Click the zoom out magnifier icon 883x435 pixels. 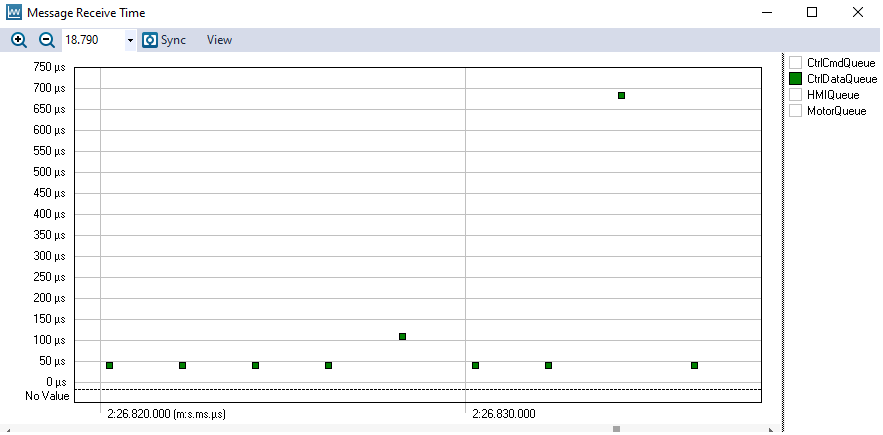pyautogui.click(x=47, y=40)
